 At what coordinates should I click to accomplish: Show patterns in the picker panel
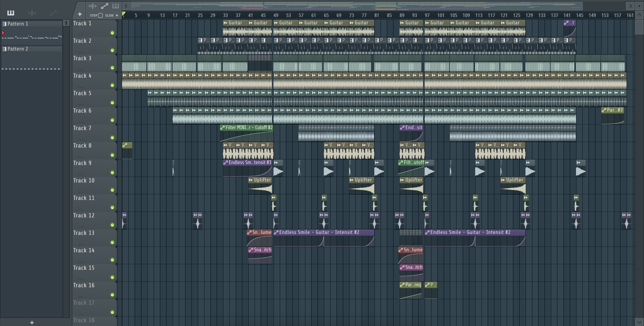click(x=11, y=13)
